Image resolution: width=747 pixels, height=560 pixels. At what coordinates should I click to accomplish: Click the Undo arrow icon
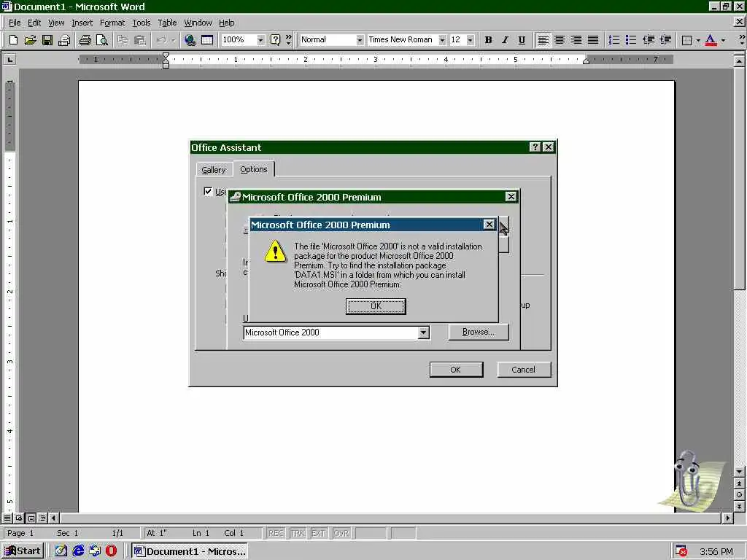click(161, 40)
